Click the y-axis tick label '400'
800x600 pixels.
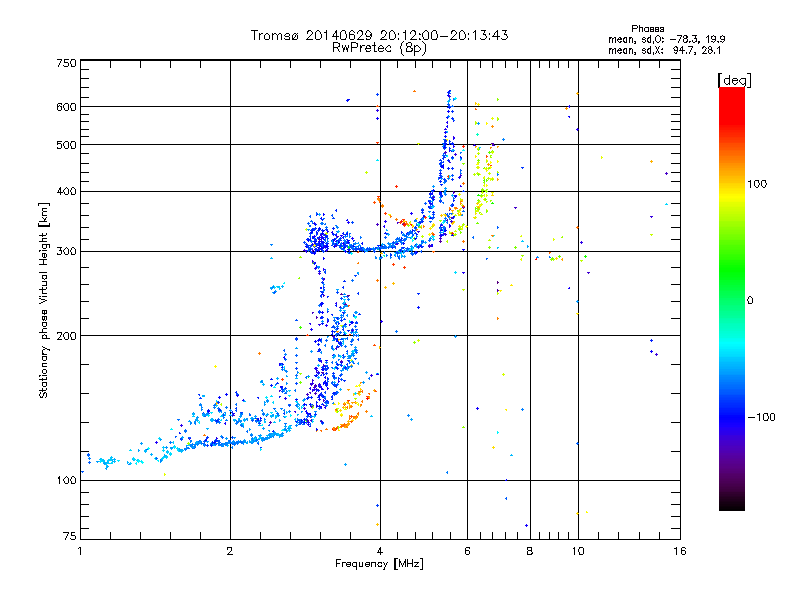click(x=67, y=192)
